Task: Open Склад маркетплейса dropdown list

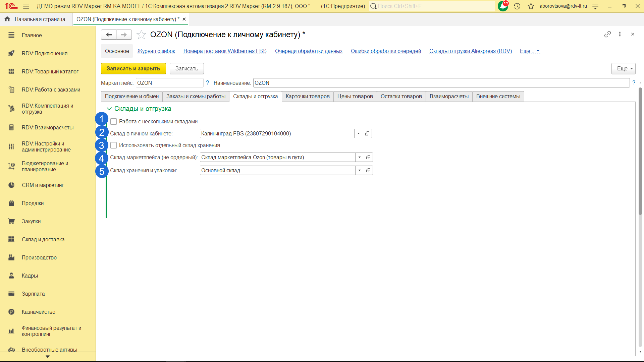Action: click(x=360, y=157)
